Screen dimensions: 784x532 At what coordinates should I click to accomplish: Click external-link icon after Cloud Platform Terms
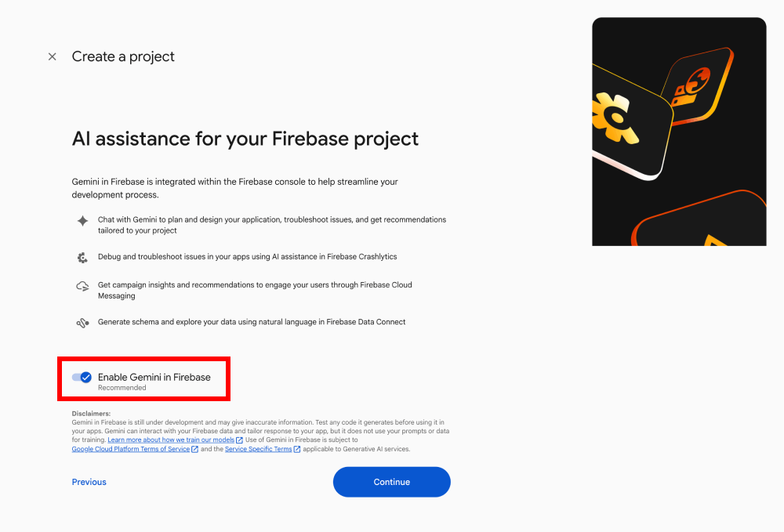[194, 450]
